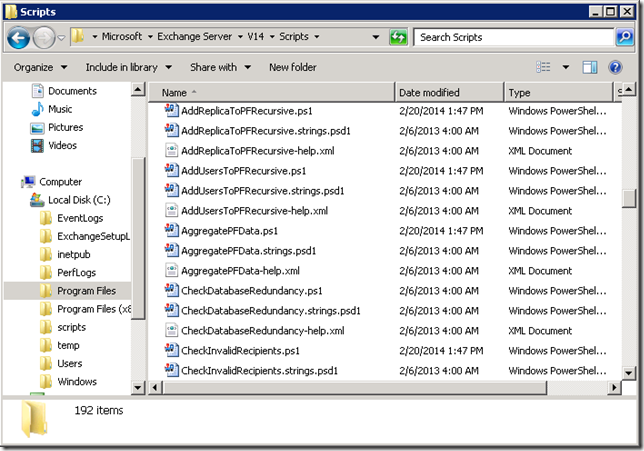Click the AddReplicaToPFRecursive.strings.psd1 file icon
This screenshot has width=644, height=451.
(x=172, y=130)
